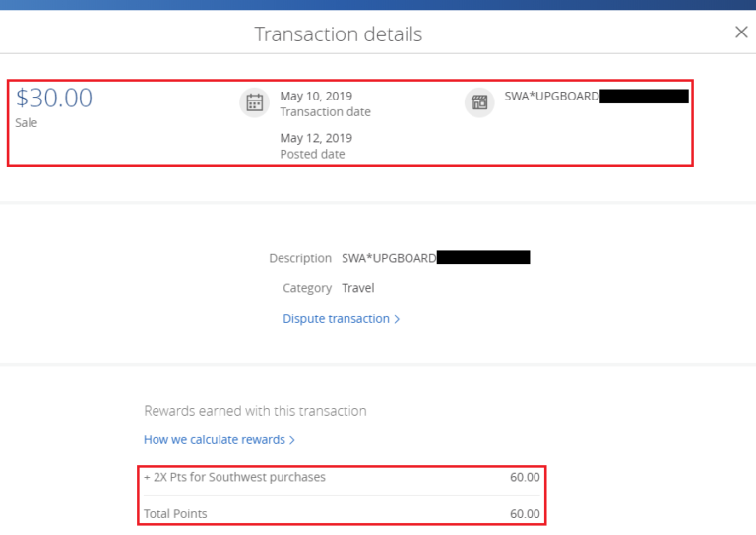The height and width of the screenshot is (535, 756).
Task: Click the Transaction details heading
Action: (x=339, y=34)
